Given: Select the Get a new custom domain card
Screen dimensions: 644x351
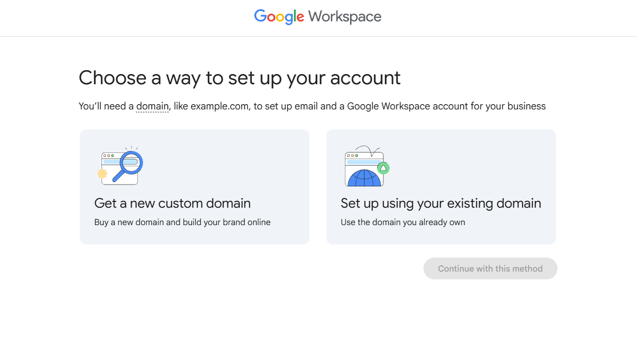Looking at the screenshot, I should click(194, 187).
